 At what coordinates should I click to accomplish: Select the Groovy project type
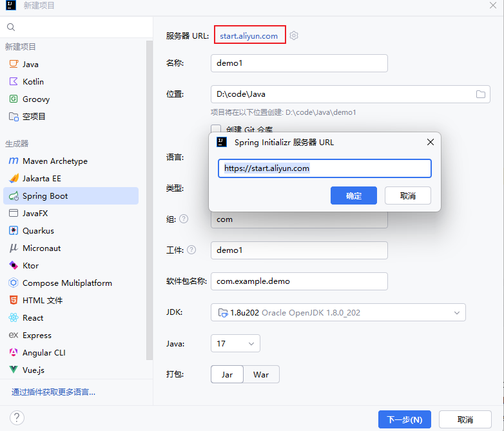(71, 99)
